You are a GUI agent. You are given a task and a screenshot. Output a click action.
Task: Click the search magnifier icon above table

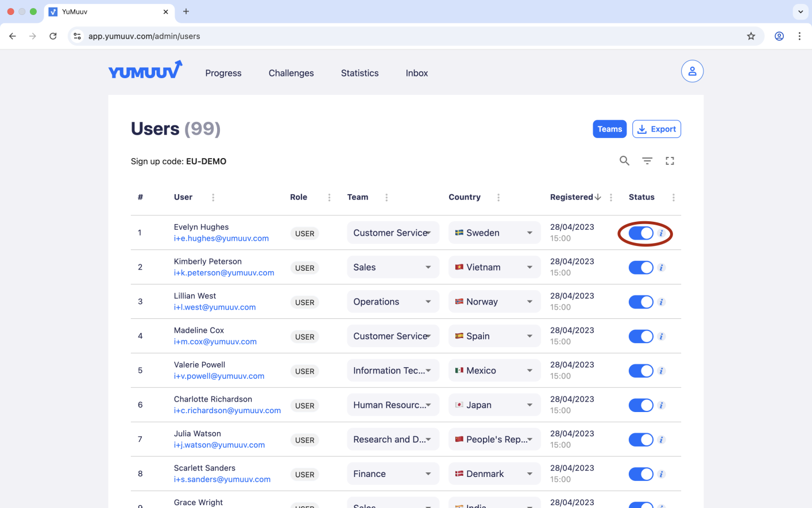click(624, 161)
